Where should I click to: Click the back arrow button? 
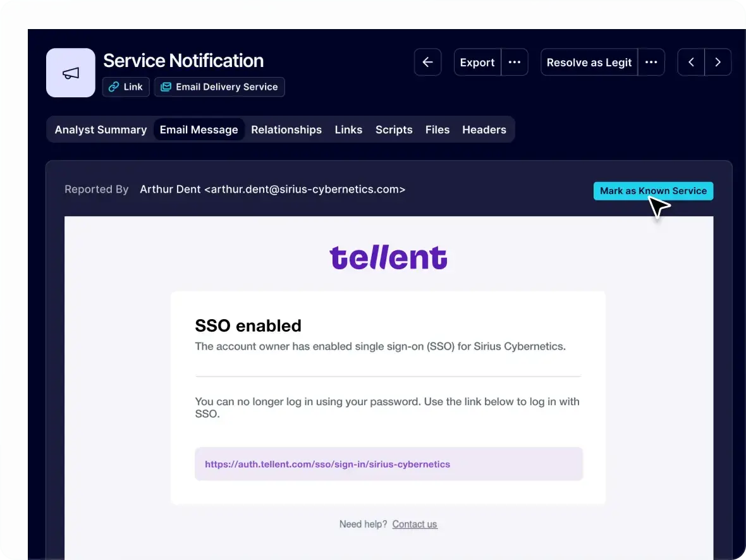click(427, 63)
